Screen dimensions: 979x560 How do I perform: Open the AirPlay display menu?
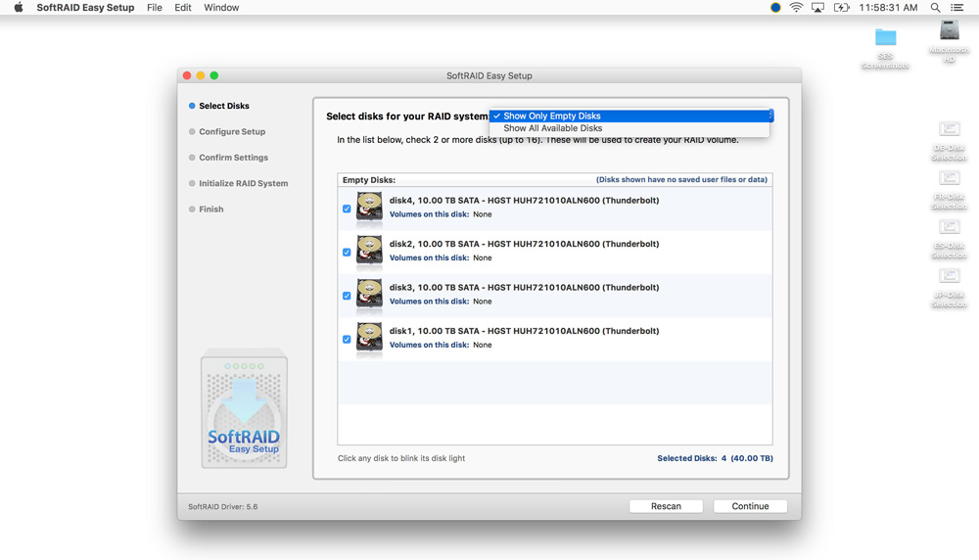click(817, 8)
